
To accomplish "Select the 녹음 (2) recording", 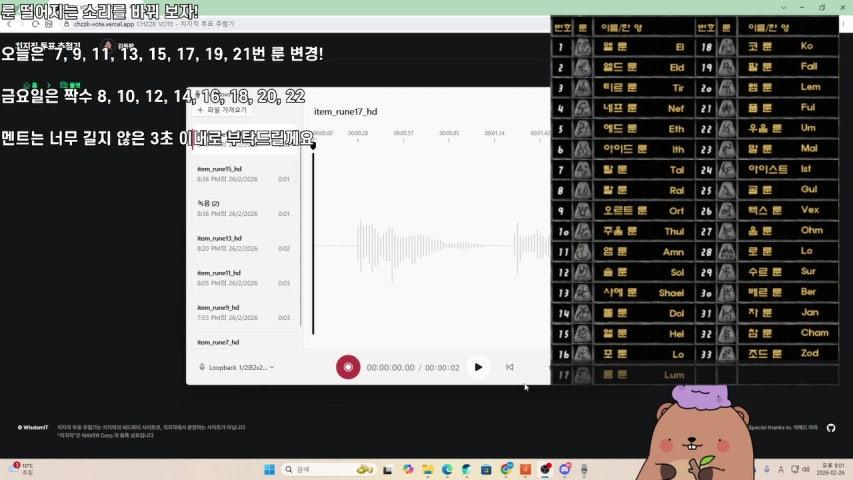I will 243,208.
